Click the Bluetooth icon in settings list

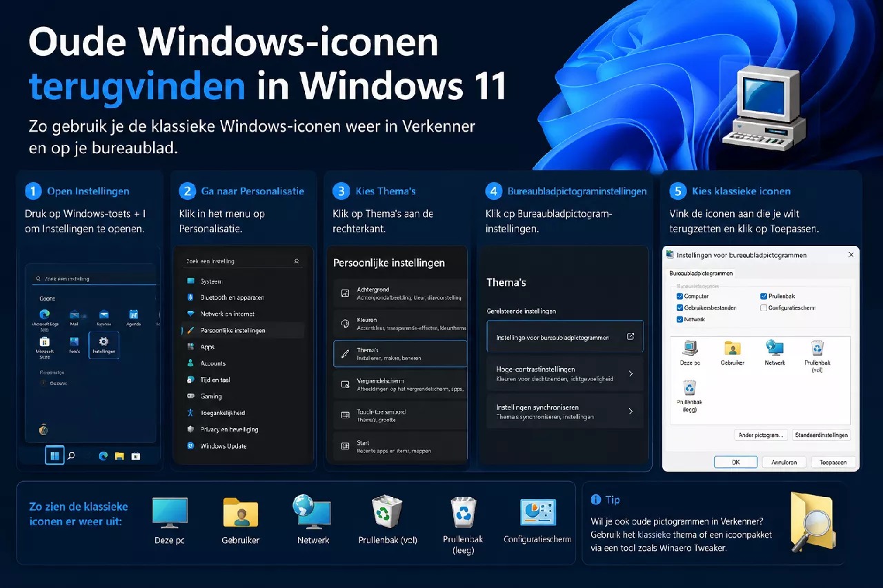[191, 297]
